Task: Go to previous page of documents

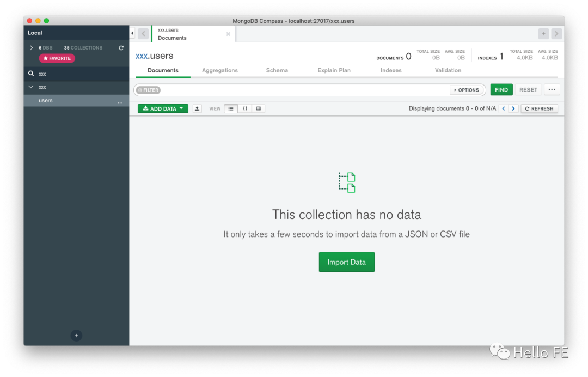Action: coord(504,109)
